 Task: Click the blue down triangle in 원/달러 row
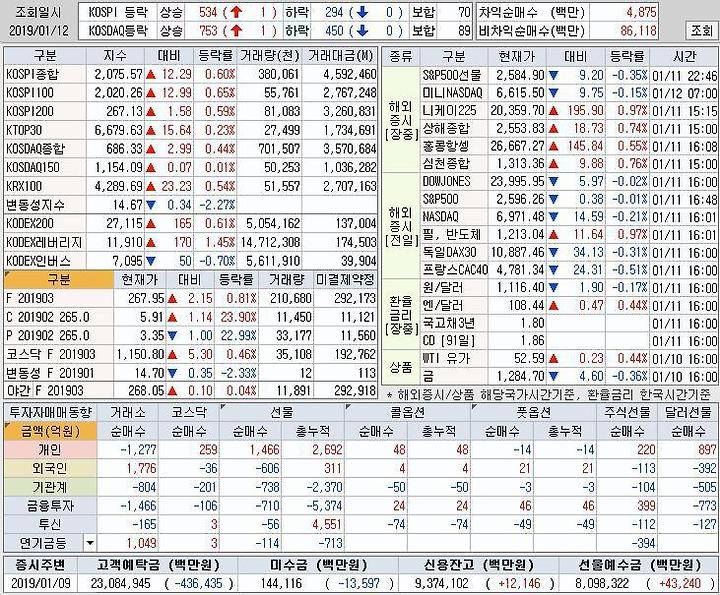[x=553, y=288]
